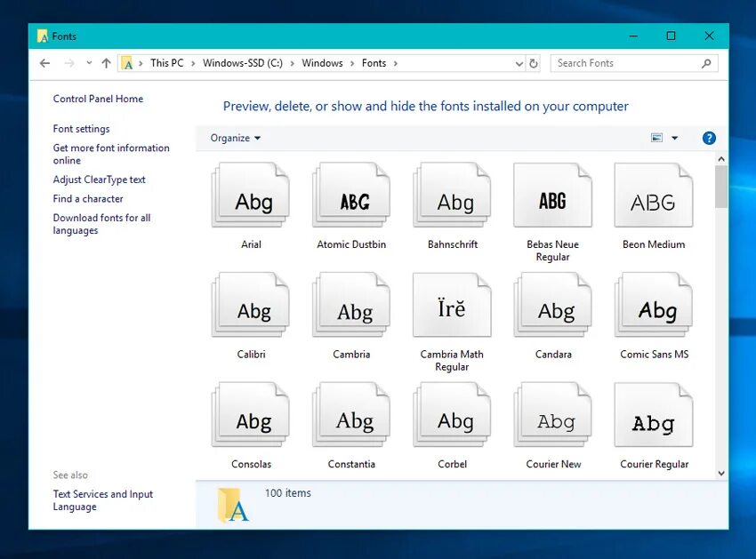Open Adjust ClearType text link
Screen dimensions: 756x559
[99, 180]
